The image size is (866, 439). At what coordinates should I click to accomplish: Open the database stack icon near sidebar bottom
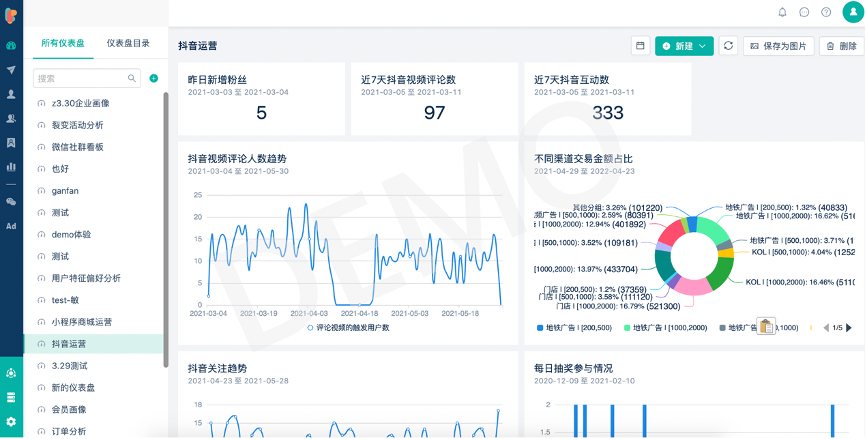(11, 397)
